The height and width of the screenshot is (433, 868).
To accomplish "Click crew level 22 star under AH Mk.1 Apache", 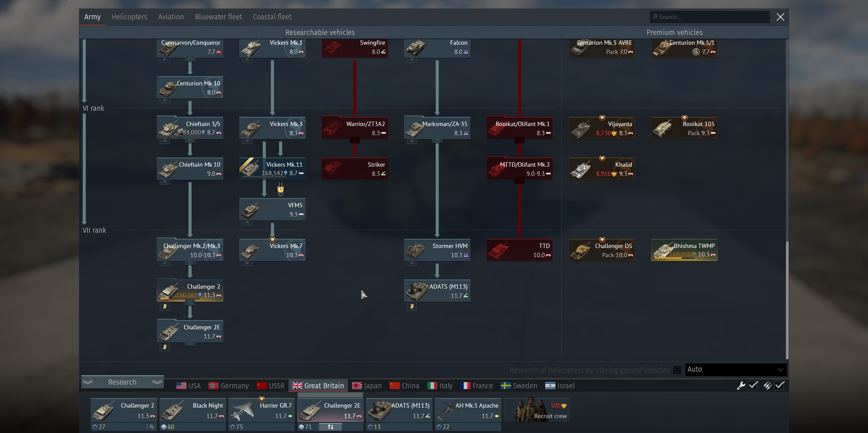I will (x=439, y=427).
